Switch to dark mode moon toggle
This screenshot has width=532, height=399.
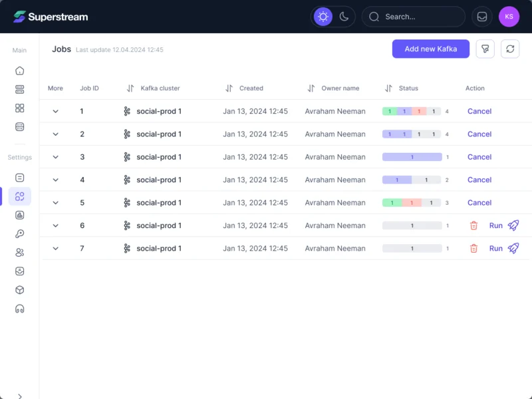(344, 17)
